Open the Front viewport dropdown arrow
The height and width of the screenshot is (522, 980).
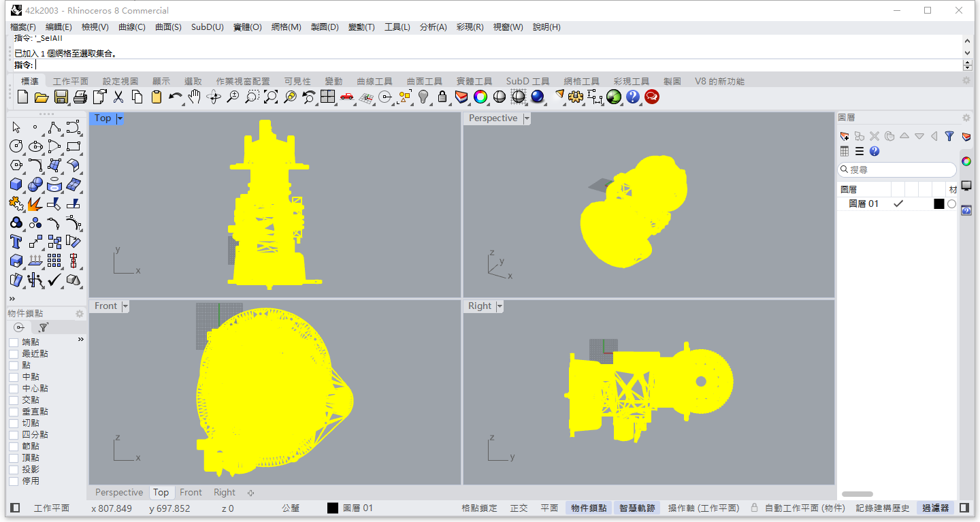125,306
